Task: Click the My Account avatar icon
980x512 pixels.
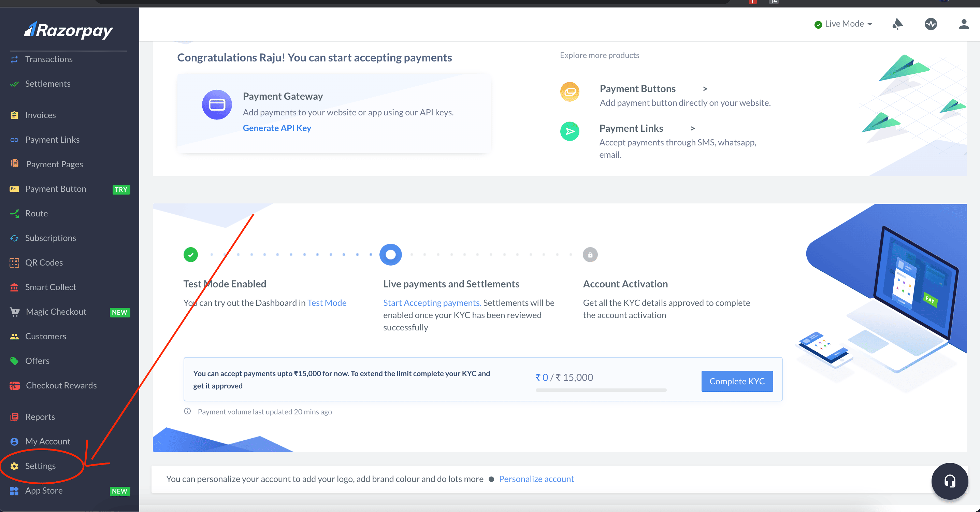Action: [14, 442]
